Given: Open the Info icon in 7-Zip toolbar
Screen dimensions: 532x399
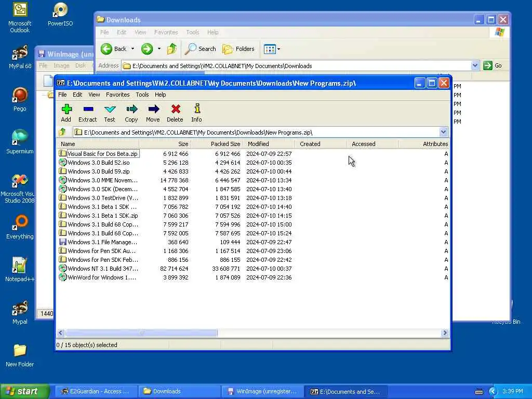Looking at the screenshot, I should tap(196, 113).
